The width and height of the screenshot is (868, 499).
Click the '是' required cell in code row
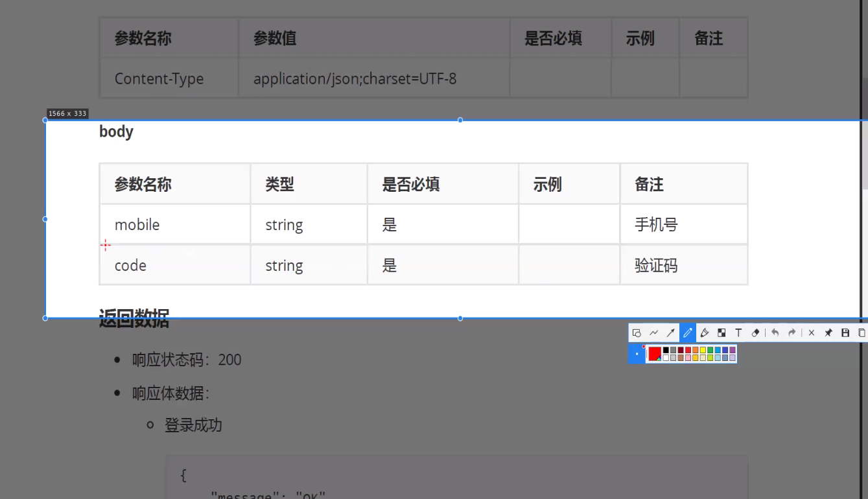tap(443, 265)
